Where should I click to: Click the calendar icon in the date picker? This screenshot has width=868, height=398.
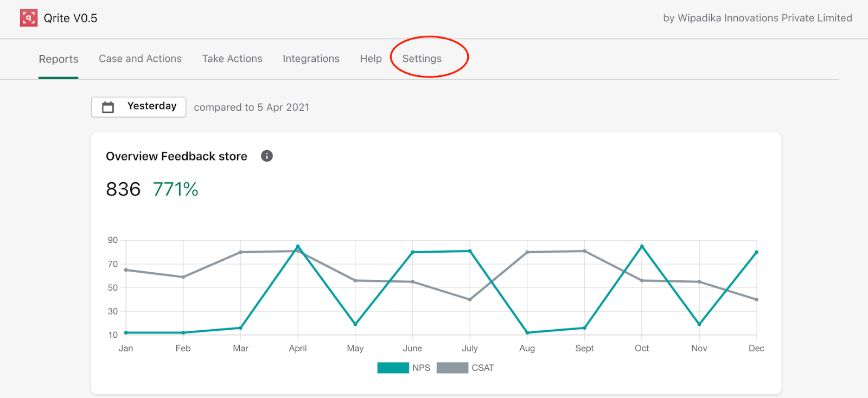108,107
